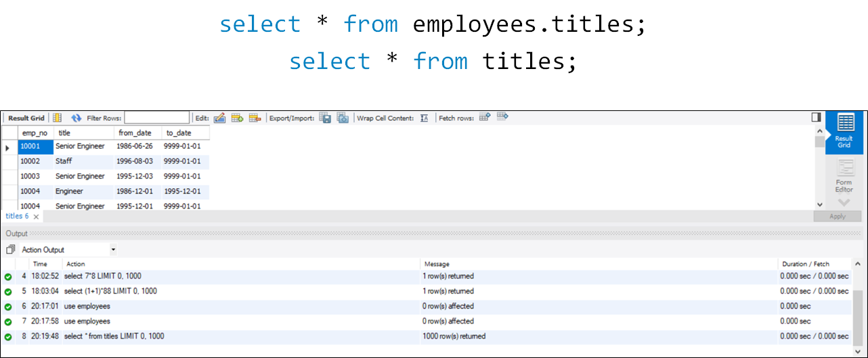
Task: Click the insert new row icon
Action: [237, 118]
